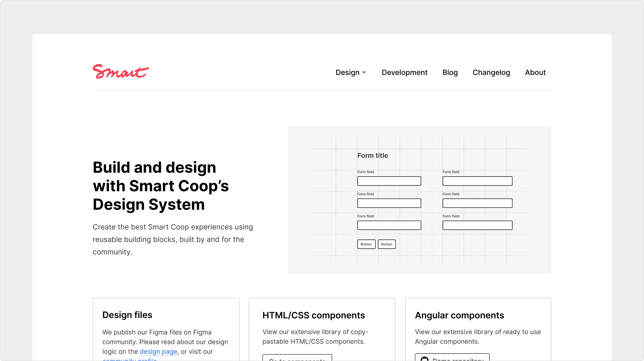The width and height of the screenshot is (644, 361).
Task: Open the Blog section
Action: point(450,73)
